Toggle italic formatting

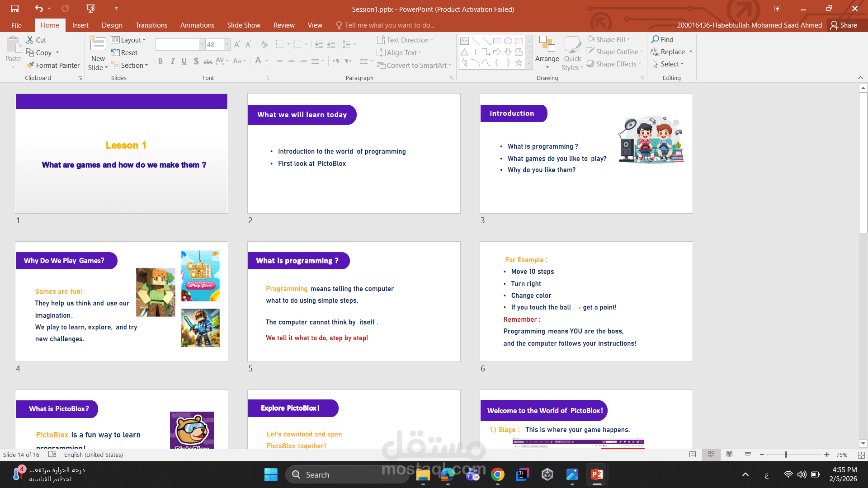click(172, 61)
